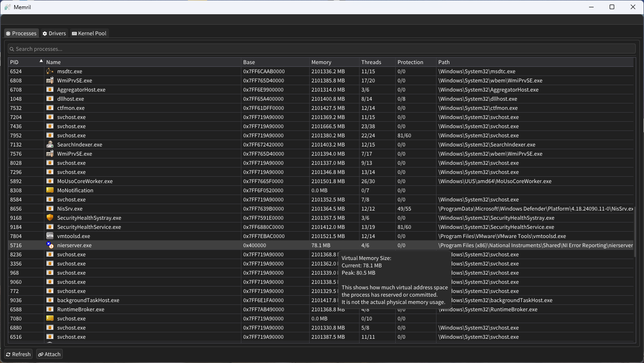Viewport: 644px width, 363px height.
Task: Sort by the Protection column header
Action: 416,62
